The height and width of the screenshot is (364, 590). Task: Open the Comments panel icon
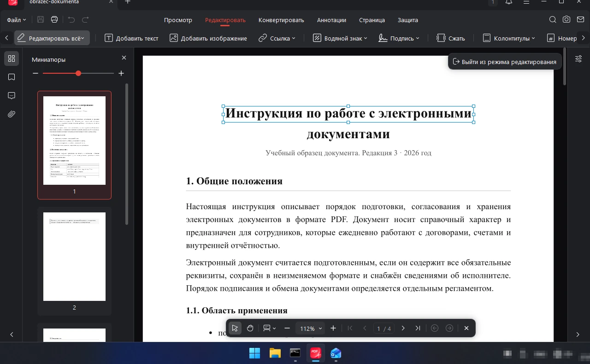point(12,95)
